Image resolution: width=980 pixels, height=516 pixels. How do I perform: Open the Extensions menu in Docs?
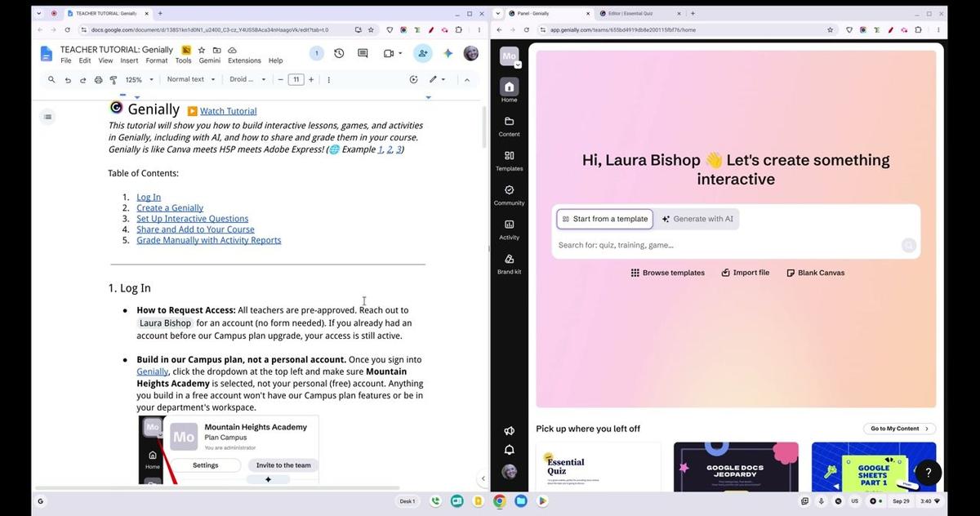coord(244,60)
